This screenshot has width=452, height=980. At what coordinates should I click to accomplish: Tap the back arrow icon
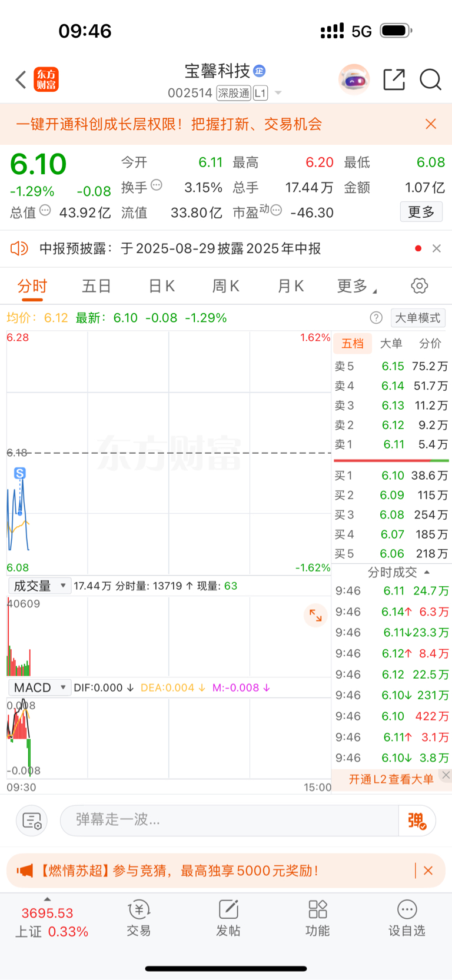[x=21, y=79]
